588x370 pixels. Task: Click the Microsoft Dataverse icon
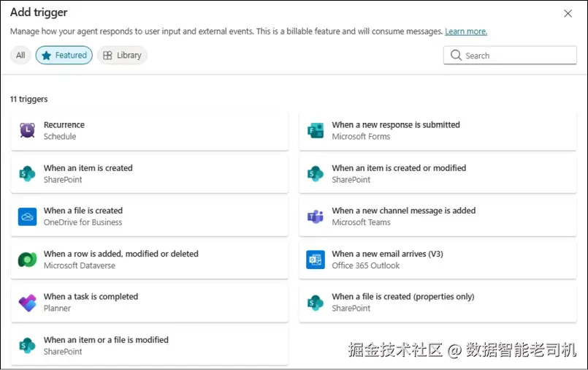[27, 260]
